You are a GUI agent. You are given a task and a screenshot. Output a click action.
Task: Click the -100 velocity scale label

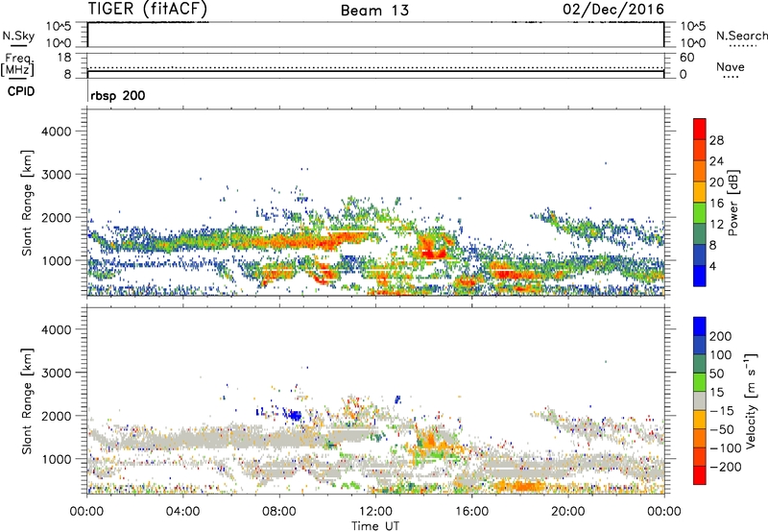click(725, 448)
